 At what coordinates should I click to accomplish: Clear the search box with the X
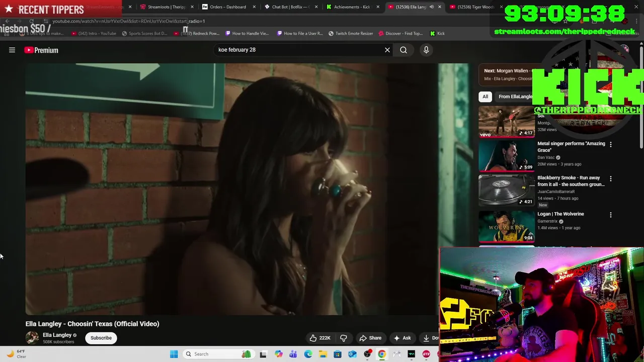coord(387,50)
